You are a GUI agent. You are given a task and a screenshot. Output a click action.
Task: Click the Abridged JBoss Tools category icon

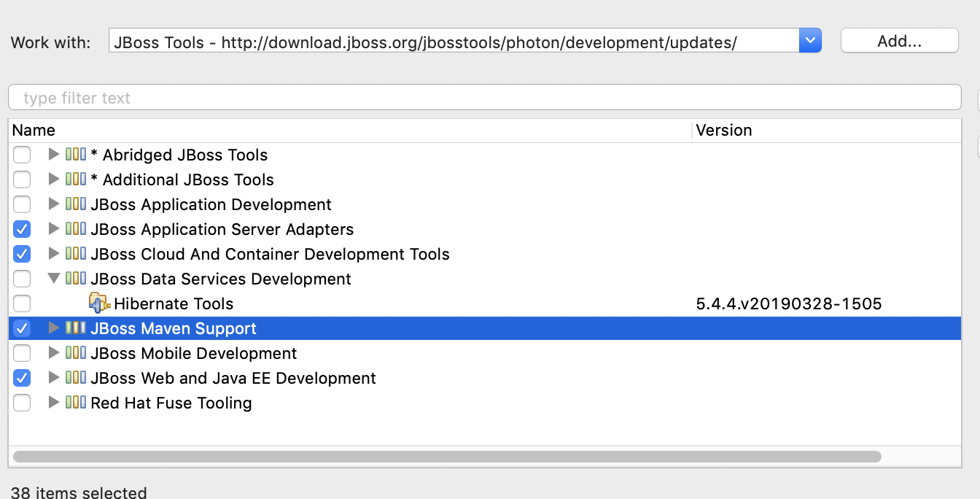coord(76,155)
